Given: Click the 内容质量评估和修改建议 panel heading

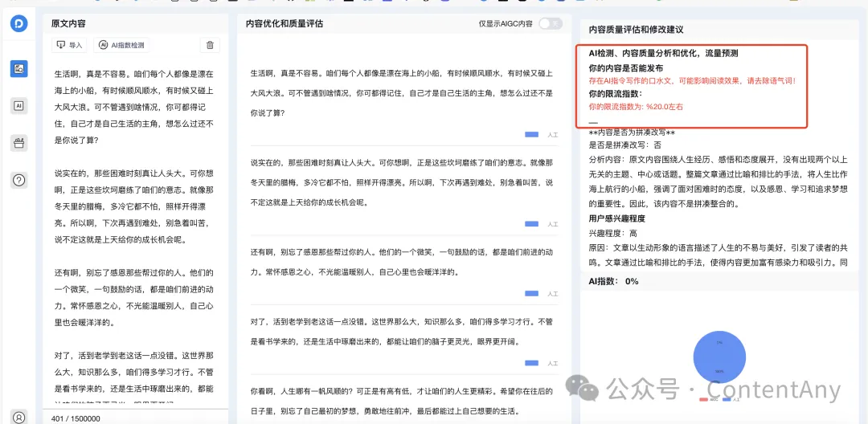Looking at the screenshot, I should click(x=636, y=29).
